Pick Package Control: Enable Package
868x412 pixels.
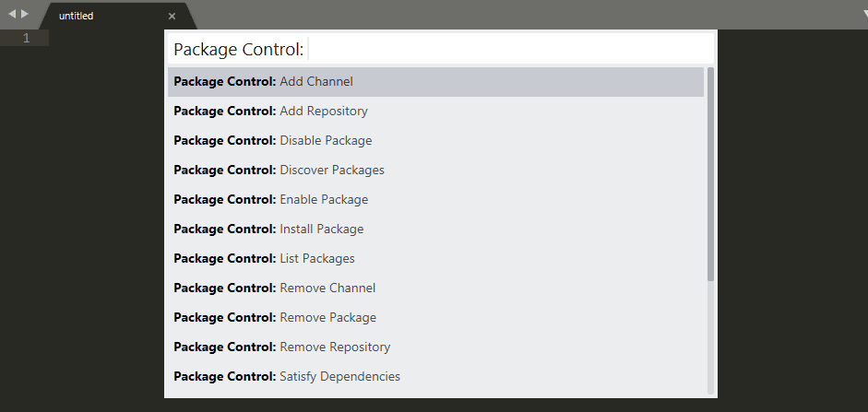click(435, 200)
